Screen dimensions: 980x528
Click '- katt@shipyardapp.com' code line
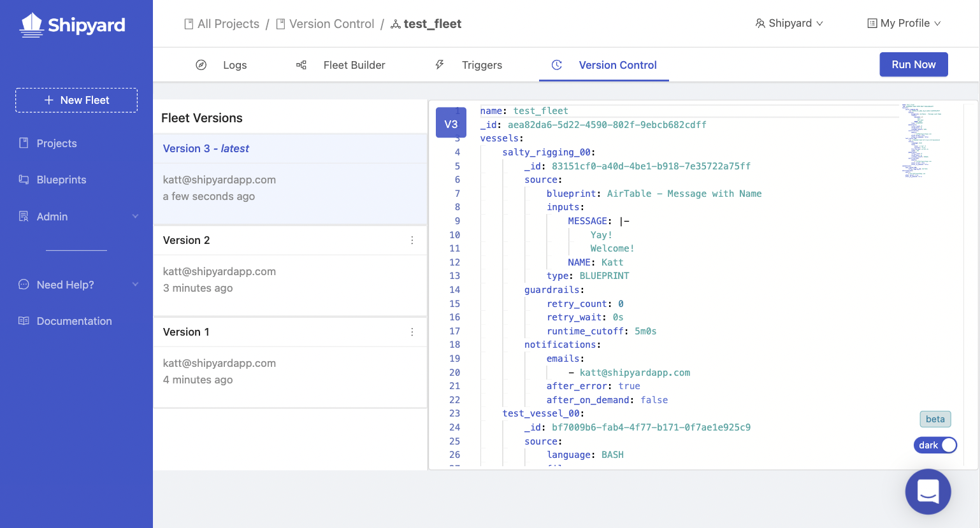tap(630, 373)
